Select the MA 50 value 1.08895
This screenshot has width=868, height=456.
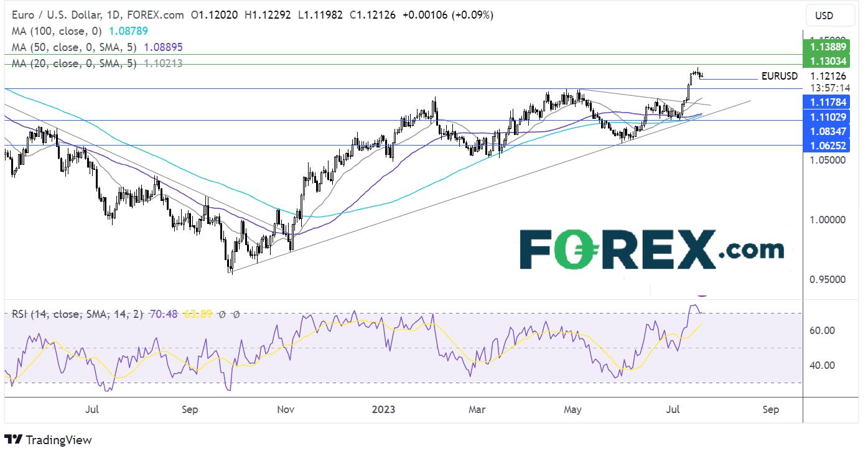click(164, 47)
